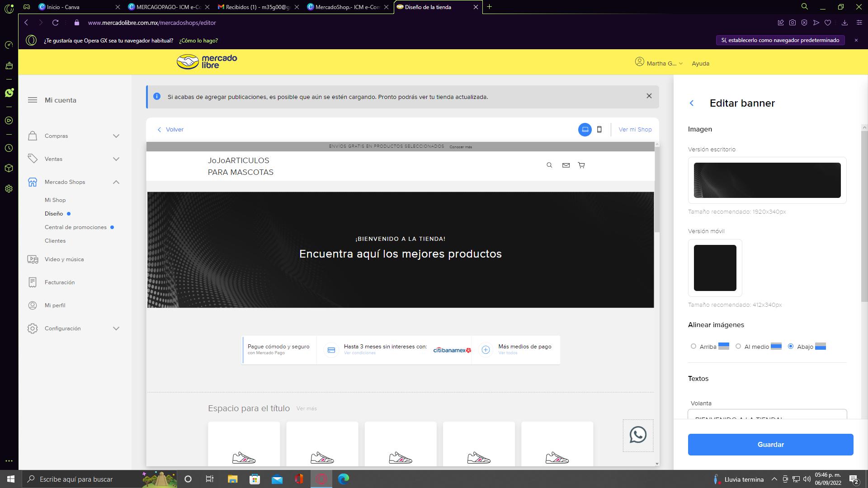This screenshot has width=868, height=488.
Task: Go back from Editar banner panel
Action: (x=692, y=103)
